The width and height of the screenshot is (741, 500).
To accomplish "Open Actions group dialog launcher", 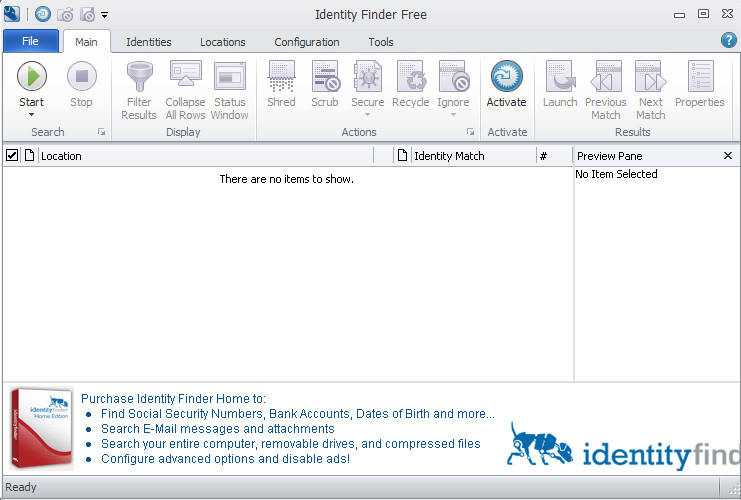I will tap(470, 132).
